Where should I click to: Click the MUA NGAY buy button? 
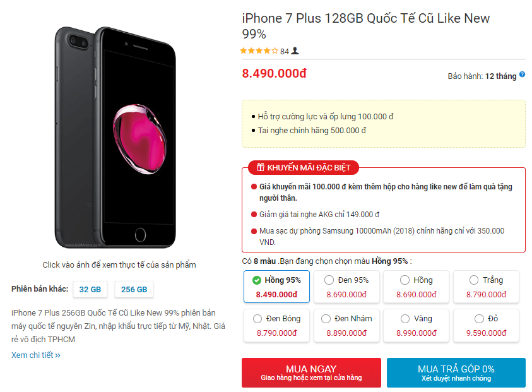(311, 372)
